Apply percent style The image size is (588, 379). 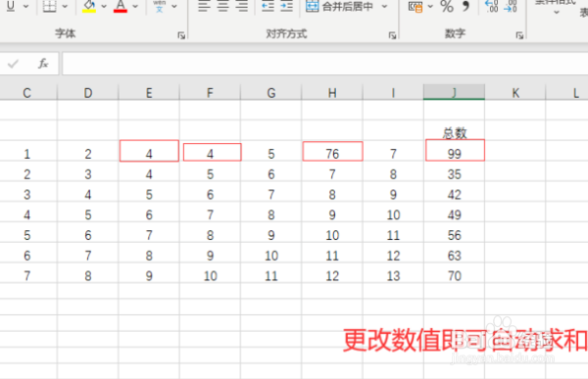(x=447, y=6)
